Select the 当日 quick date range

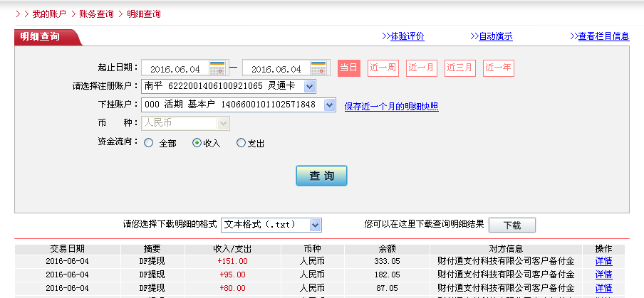click(348, 68)
